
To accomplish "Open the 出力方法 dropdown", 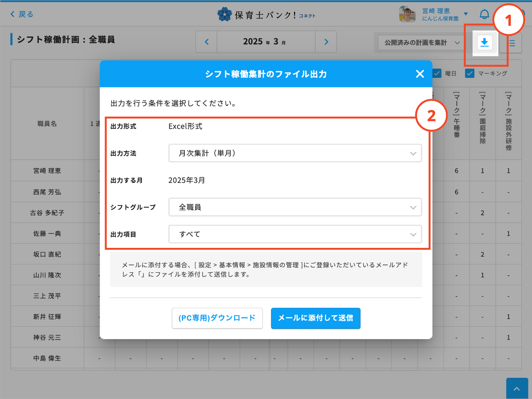I will 295,153.
